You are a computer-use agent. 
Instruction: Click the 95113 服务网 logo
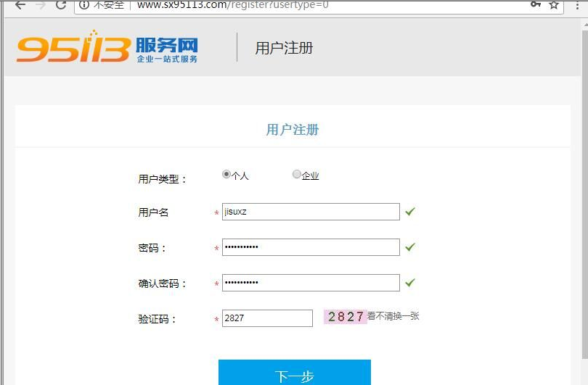(x=107, y=47)
